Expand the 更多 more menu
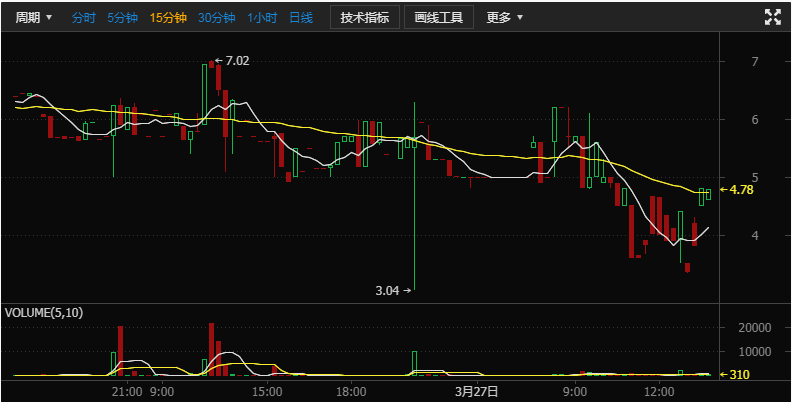This screenshot has height=403, width=792. tap(504, 18)
